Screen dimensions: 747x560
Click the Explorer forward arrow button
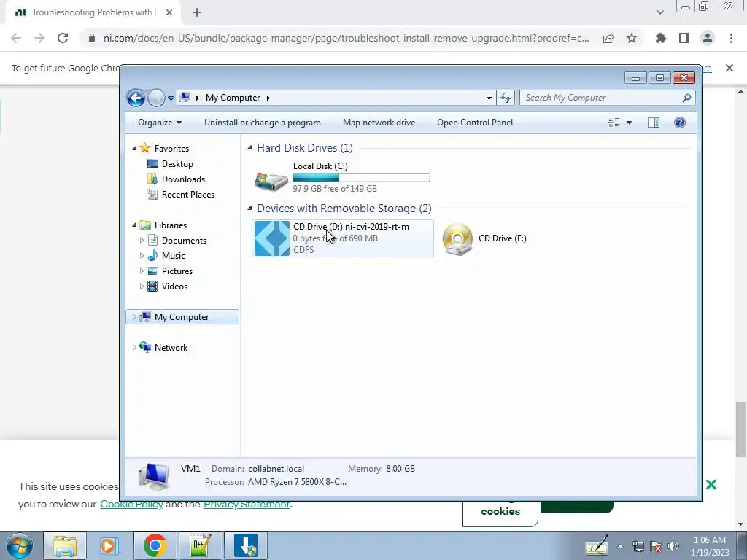156,98
